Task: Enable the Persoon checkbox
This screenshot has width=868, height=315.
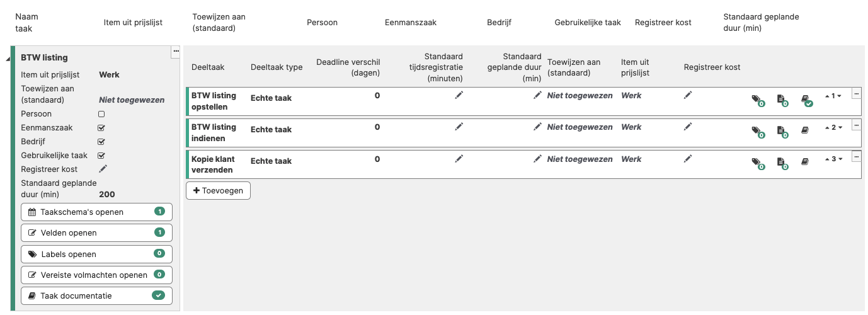Action: 101,114
